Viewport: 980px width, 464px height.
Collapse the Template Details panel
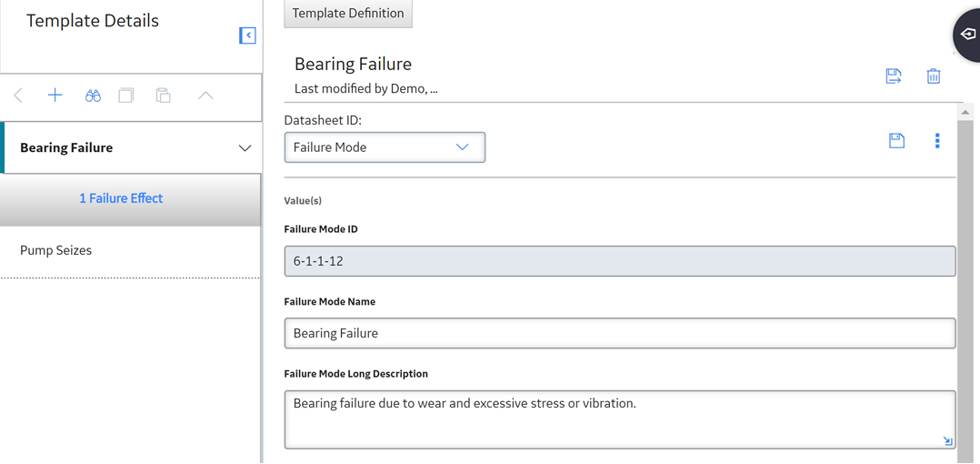(247, 35)
